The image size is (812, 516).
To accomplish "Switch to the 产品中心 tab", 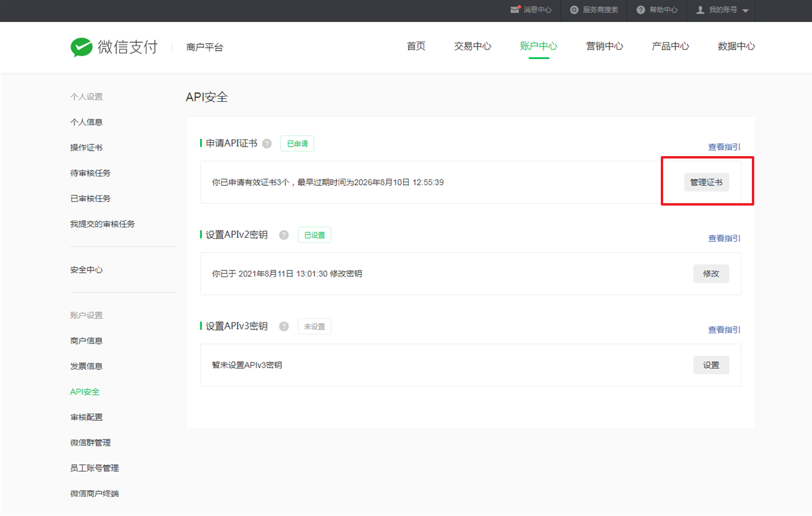I will click(x=670, y=46).
